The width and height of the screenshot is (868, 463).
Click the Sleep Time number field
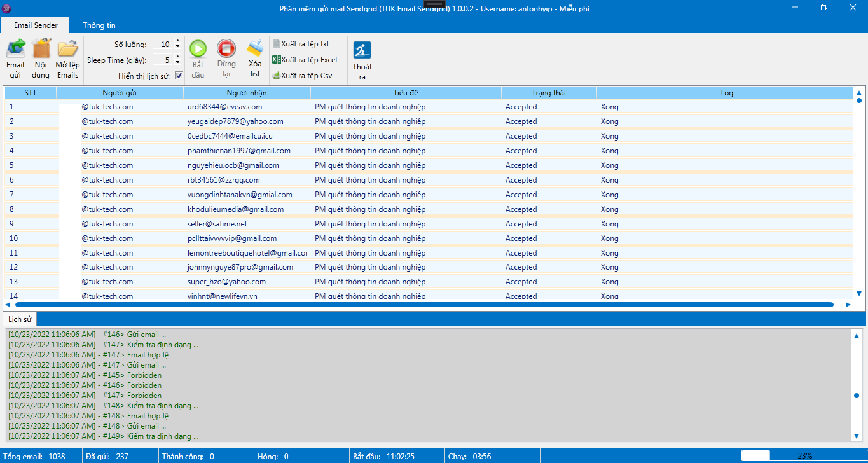click(163, 60)
